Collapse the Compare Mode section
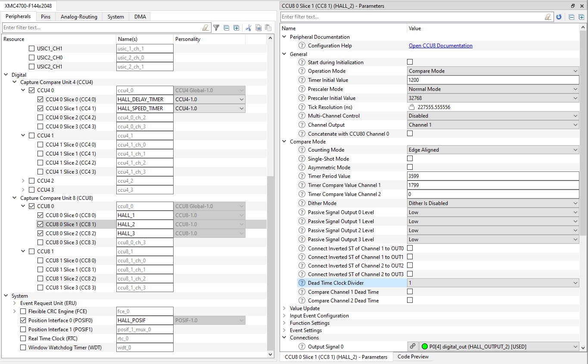Image resolution: width=588 pixels, height=364 pixels. pyautogui.click(x=284, y=142)
